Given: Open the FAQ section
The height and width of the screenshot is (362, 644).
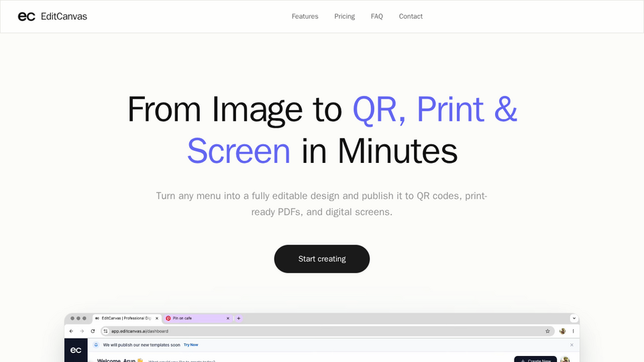Looking at the screenshot, I should pos(376,16).
